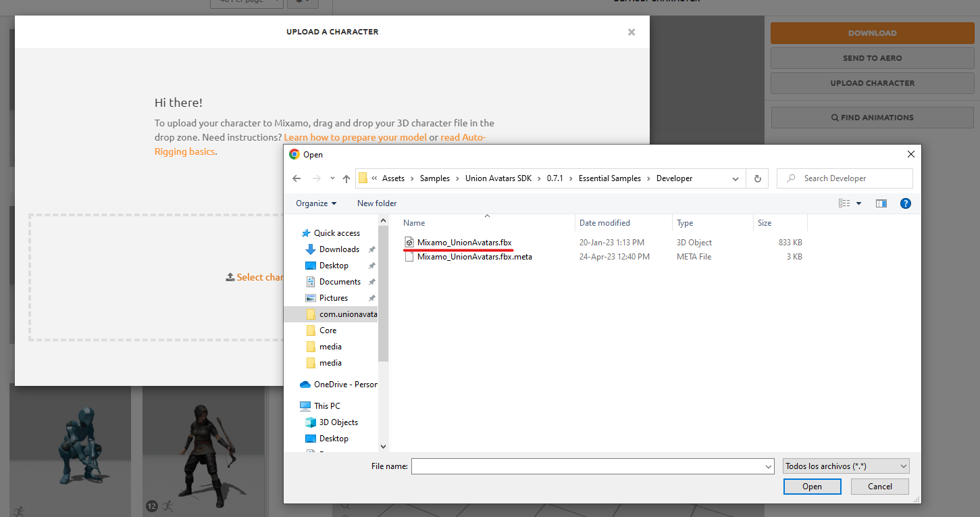The height and width of the screenshot is (517, 980).
Task: Close the Upload a Character modal
Action: click(631, 32)
